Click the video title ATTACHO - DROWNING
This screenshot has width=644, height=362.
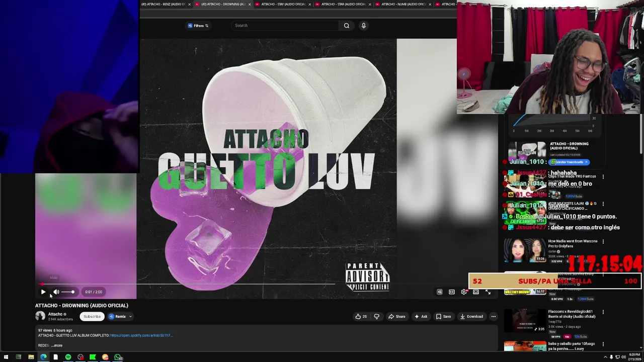[82, 305]
